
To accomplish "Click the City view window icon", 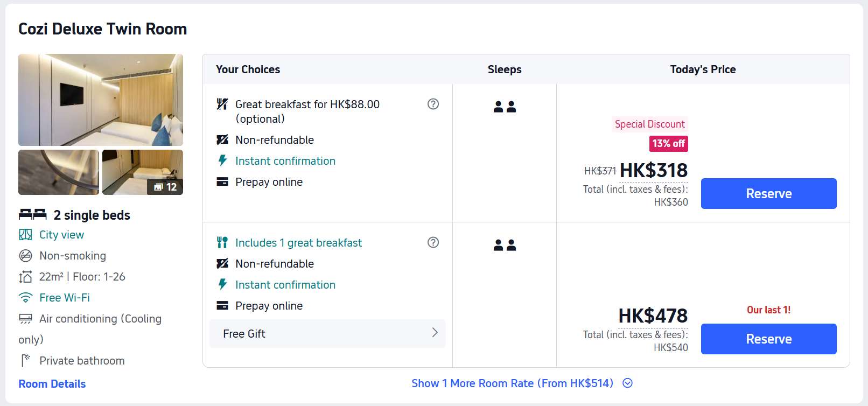I will pos(25,235).
